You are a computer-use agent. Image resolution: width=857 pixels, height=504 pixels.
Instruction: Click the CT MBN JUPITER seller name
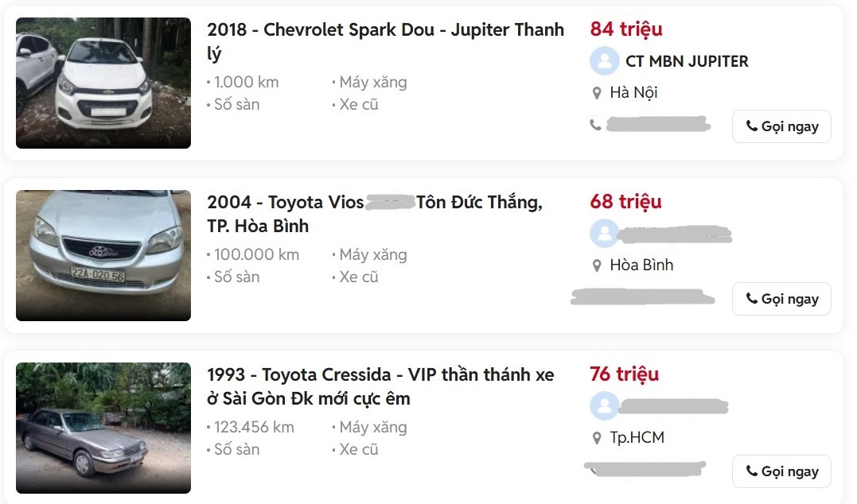687,61
